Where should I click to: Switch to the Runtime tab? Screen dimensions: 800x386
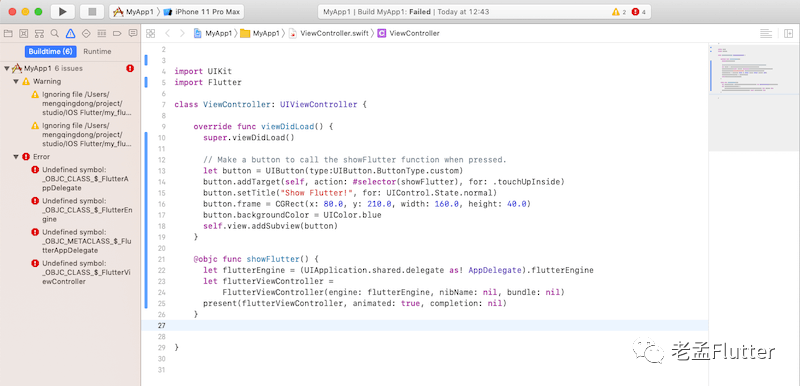pos(97,52)
